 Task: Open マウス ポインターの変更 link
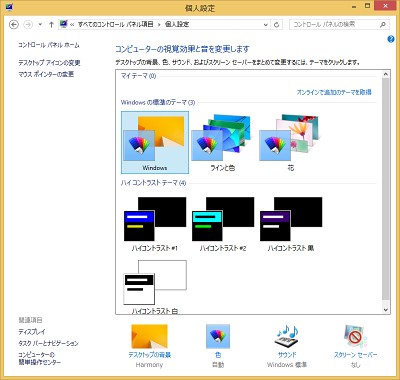(46, 74)
